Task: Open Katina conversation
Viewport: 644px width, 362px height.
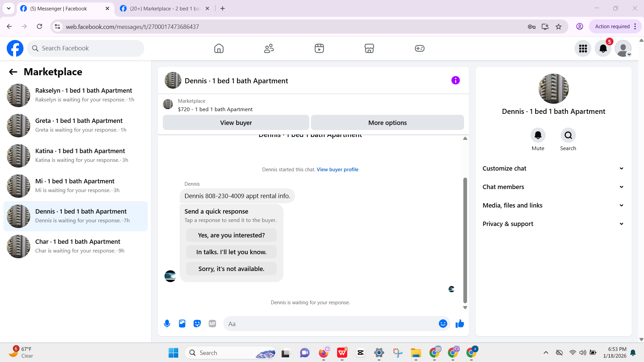Action: pyautogui.click(x=76, y=156)
